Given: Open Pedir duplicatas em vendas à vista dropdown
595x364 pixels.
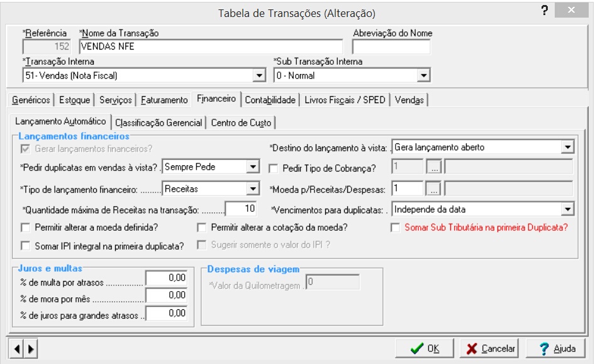Looking at the screenshot, I should coord(253,167).
